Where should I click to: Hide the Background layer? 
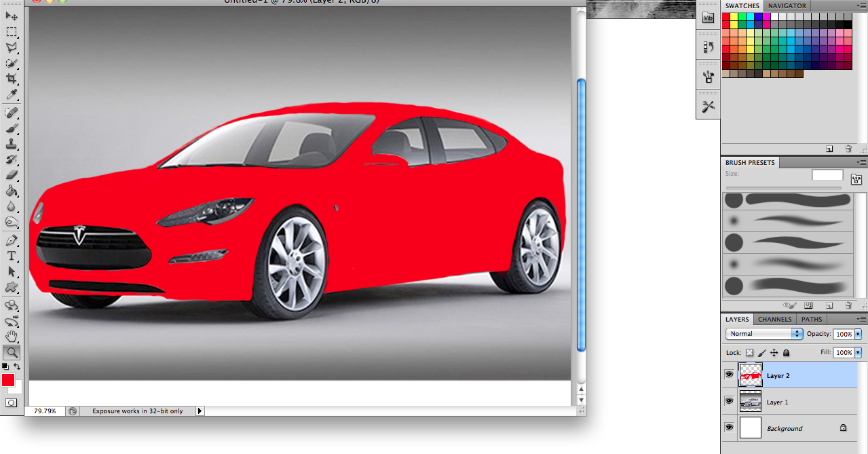(729, 428)
